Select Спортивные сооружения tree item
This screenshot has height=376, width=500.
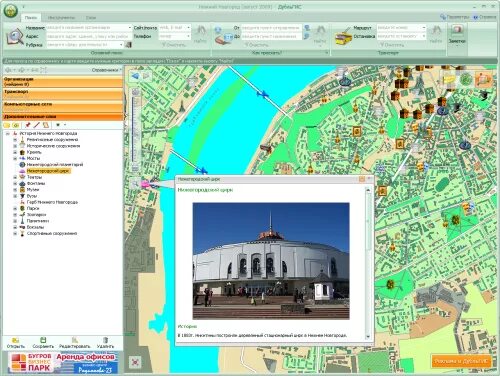click(x=52, y=234)
